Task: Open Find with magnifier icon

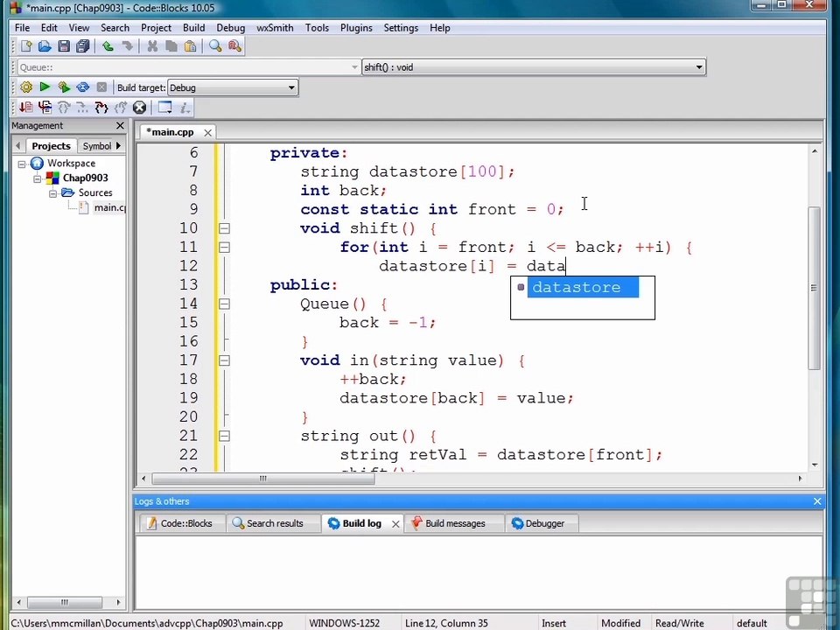Action: click(215, 46)
